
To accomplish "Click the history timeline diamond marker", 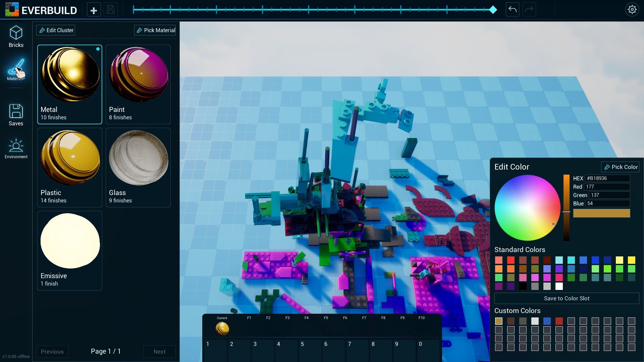I will [x=493, y=10].
